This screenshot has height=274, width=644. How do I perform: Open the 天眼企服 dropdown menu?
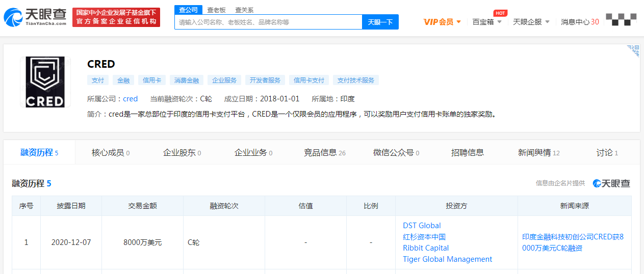coord(531,22)
